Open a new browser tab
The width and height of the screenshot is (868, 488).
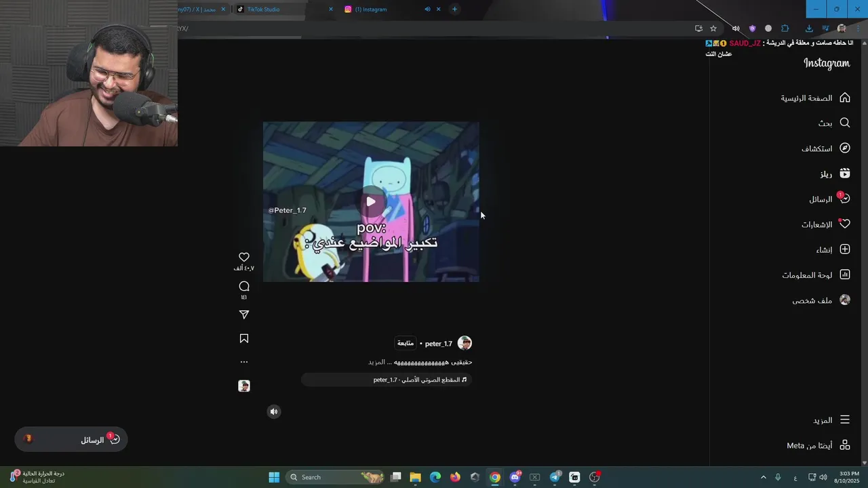[x=454, y=9]
